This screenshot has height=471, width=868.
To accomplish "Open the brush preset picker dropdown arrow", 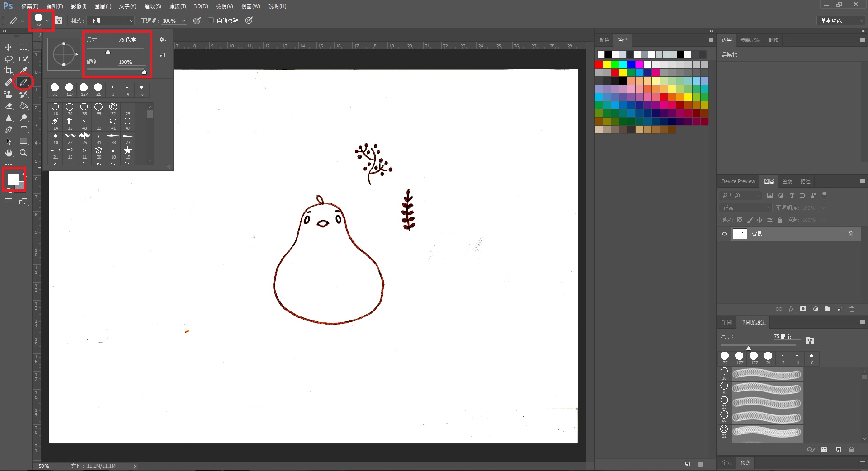I will [x=47, y=21].
